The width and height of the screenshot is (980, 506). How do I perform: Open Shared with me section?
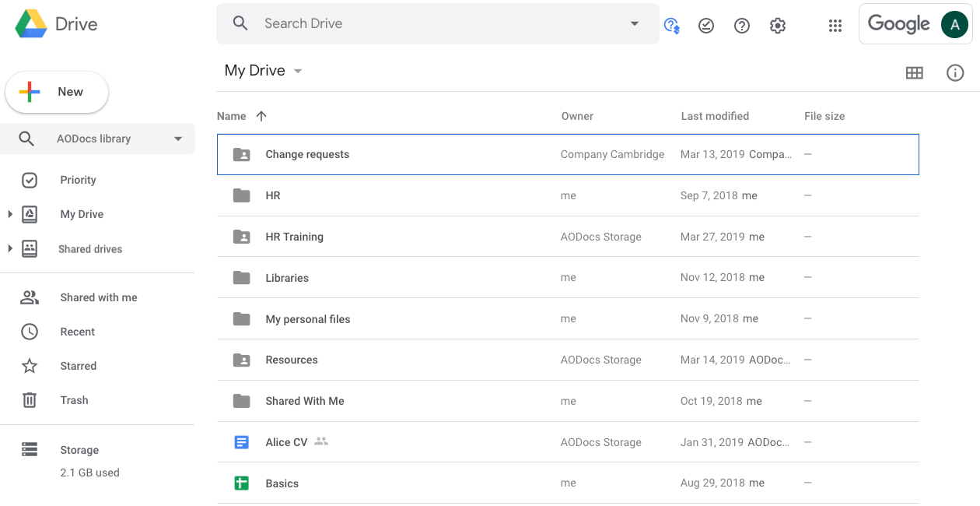97,297
